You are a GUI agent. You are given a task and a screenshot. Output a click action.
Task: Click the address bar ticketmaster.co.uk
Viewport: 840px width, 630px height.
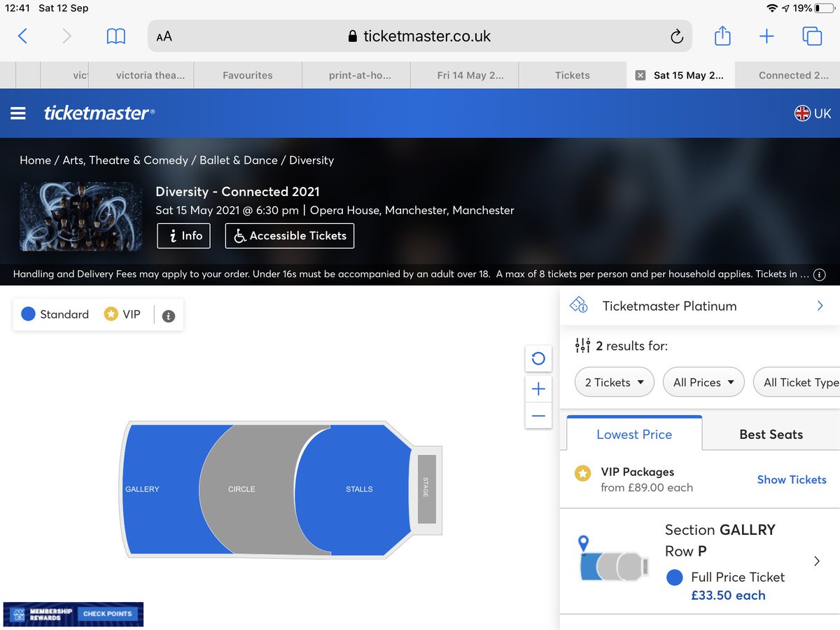[x=419, y=36]
